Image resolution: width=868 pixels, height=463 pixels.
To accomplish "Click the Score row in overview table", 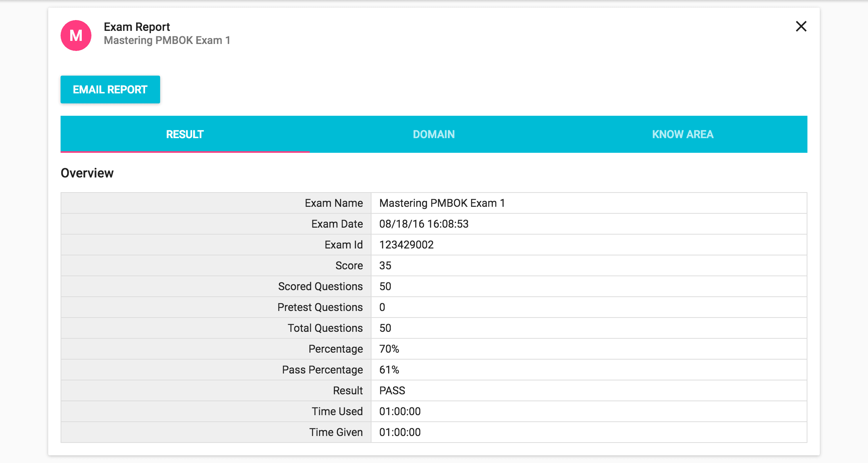I will [434, 265].
